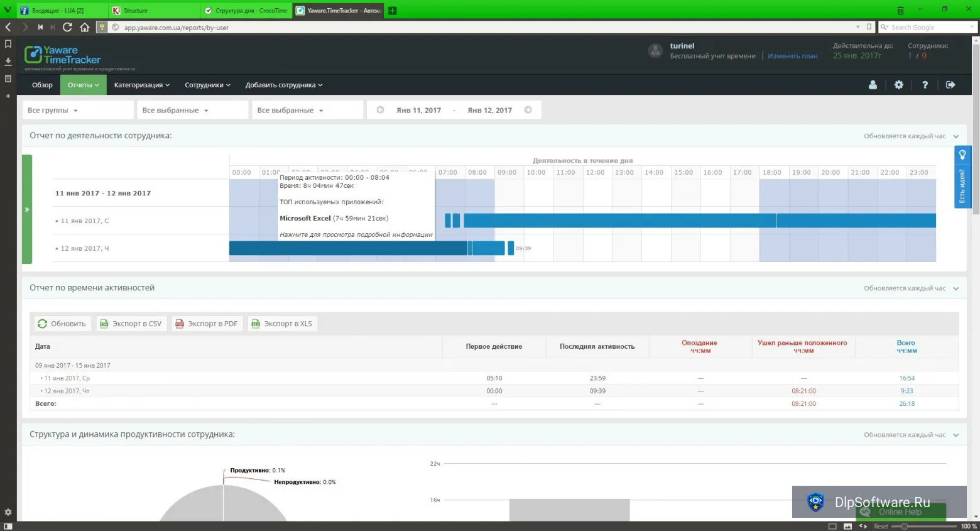The height and width of the screenshot is (531, 980).
Task: Click the browser zoom slider
Action: click(x=927, y=527)
